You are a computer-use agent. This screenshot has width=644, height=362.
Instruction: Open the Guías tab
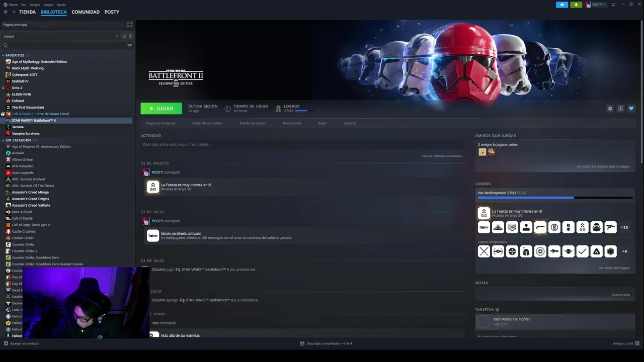click(x=322, y=123)
